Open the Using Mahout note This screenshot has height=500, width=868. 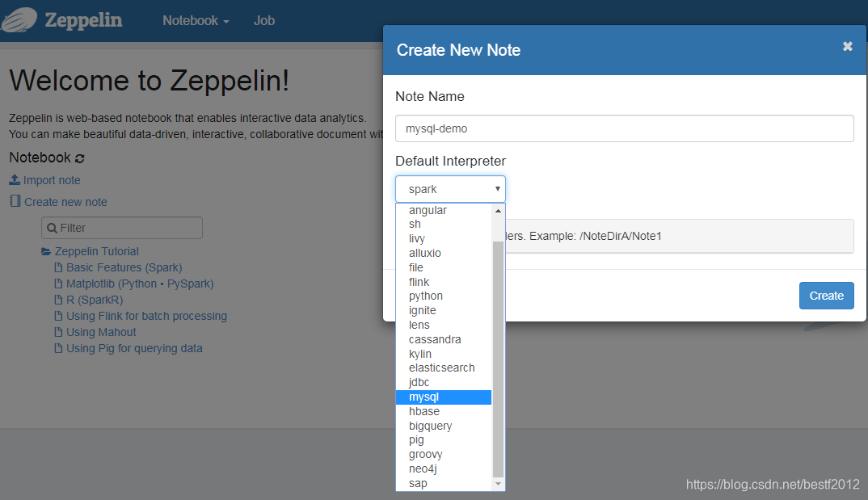click(101, 333)
